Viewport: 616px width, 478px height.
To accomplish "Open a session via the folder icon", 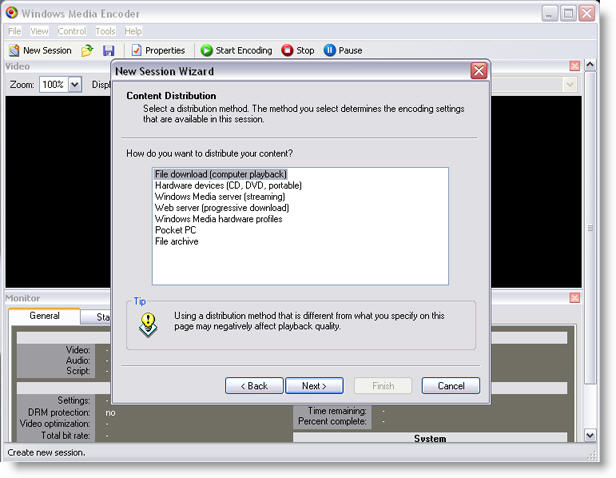I will [x=87, y=50].
